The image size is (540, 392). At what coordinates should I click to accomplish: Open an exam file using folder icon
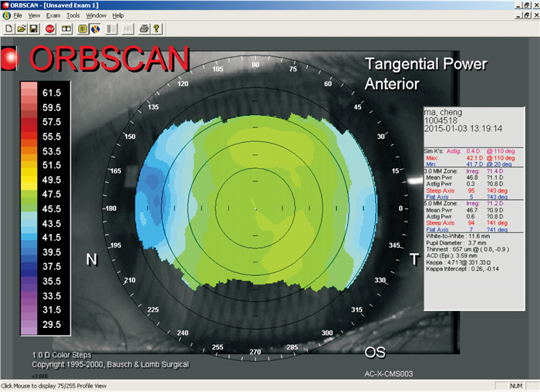point(22,29)
